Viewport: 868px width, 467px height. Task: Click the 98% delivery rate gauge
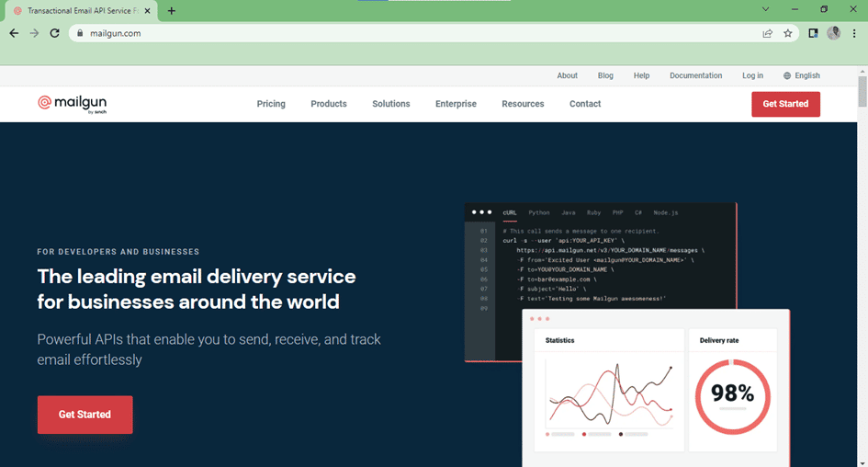tap(732, 395)
